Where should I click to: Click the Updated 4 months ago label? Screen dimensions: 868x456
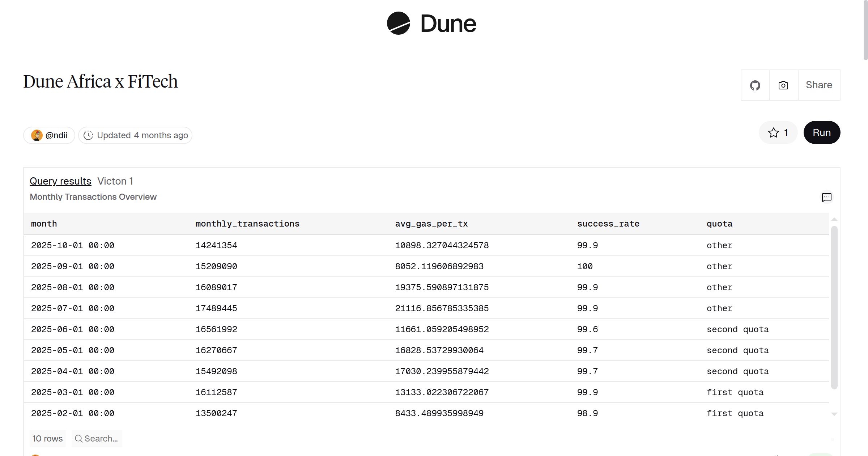tap(142, 135)
